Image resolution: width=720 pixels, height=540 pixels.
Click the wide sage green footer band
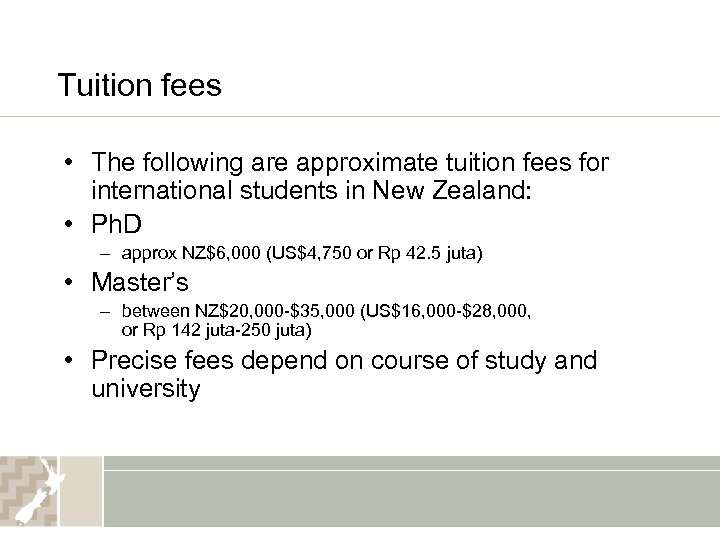tap(410, 498)
